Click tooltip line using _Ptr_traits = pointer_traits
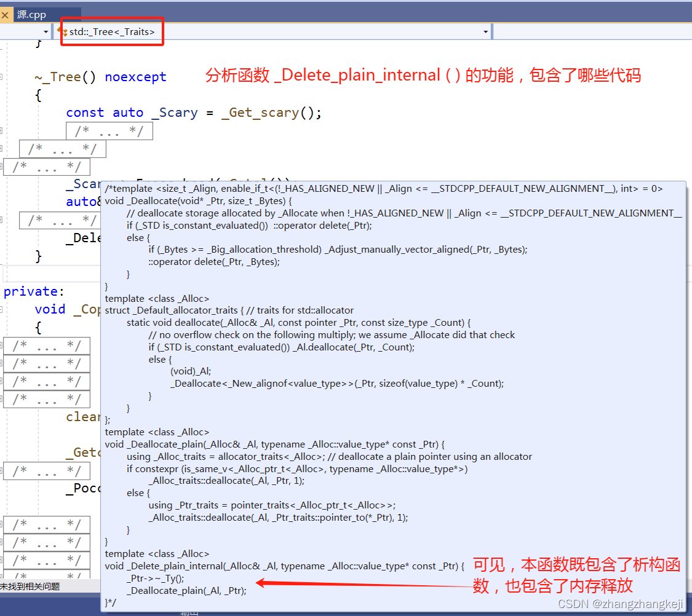The width and height of the screenshot is (692, 616). (x=272, y=505)
